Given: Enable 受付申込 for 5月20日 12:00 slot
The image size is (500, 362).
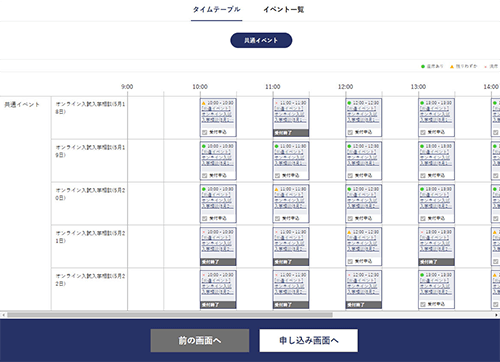Looking at the screenshot, I should click(350, 218).
